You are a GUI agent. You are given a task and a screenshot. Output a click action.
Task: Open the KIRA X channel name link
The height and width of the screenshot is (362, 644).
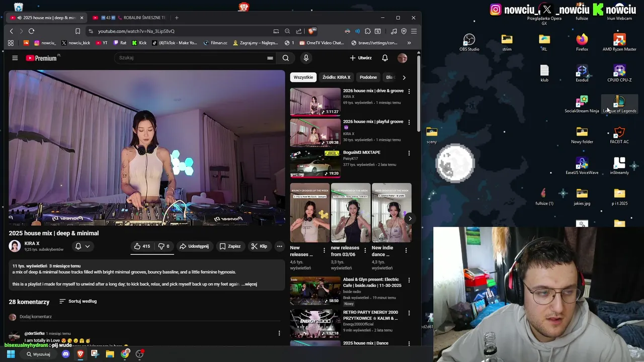pyautogui.click(x=32, y=243)
